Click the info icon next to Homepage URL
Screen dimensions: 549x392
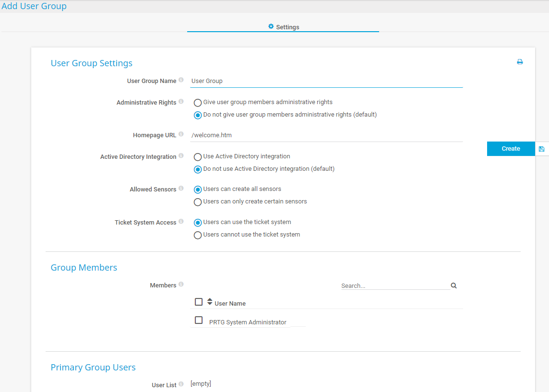tap(181, 134)
